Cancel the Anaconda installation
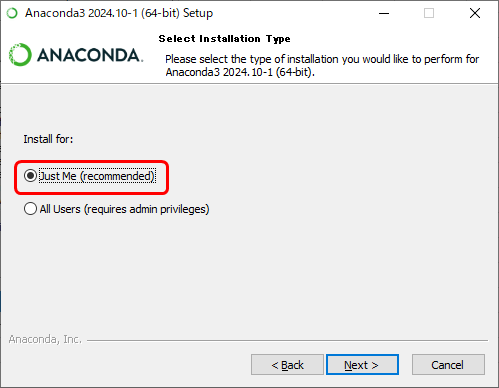 tap(448, 365)
